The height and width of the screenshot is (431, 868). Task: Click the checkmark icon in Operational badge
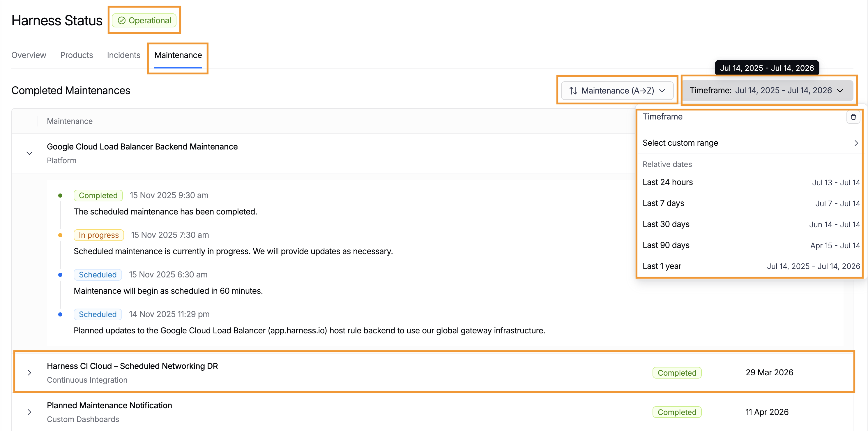121,21
